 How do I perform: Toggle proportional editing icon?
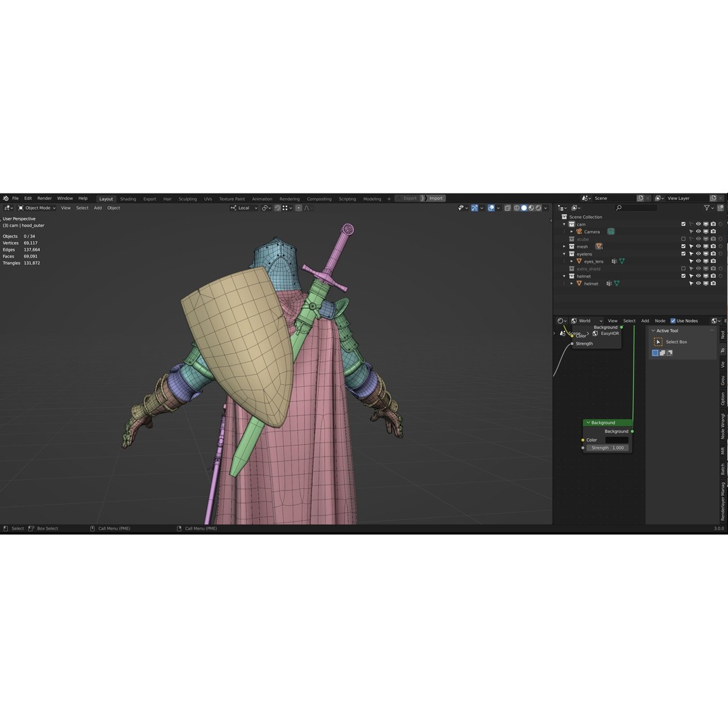[299, 208]
